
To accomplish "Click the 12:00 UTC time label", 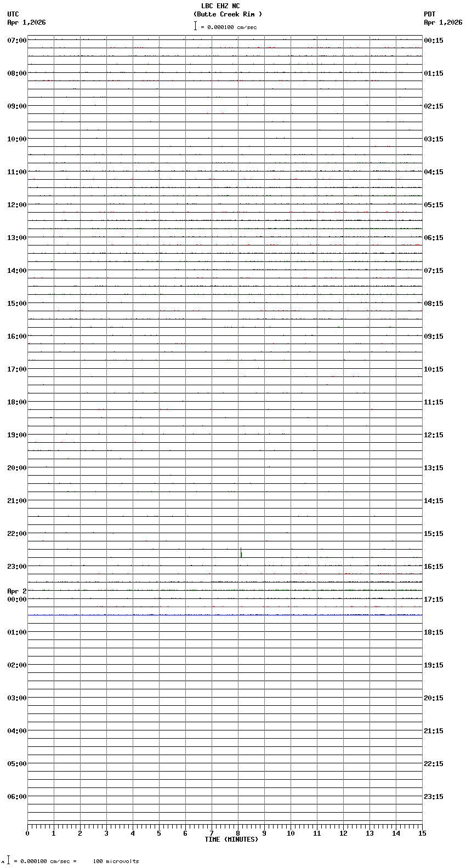I will [17, 205].
